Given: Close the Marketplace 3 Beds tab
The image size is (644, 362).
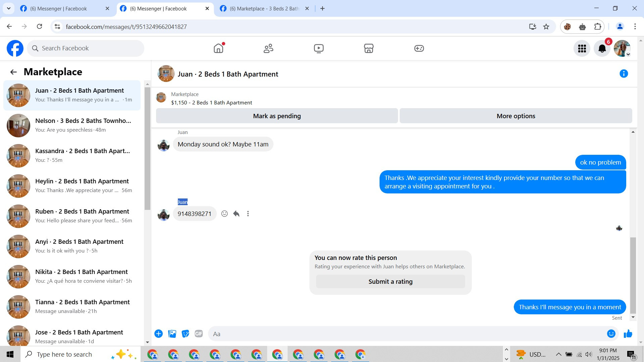Looking at the screenshot, I should pyautogui.click(x=307, y=8).
